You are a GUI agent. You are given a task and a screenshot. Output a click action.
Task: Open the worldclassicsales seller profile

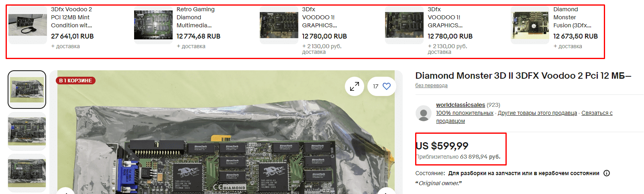[461, 105]
